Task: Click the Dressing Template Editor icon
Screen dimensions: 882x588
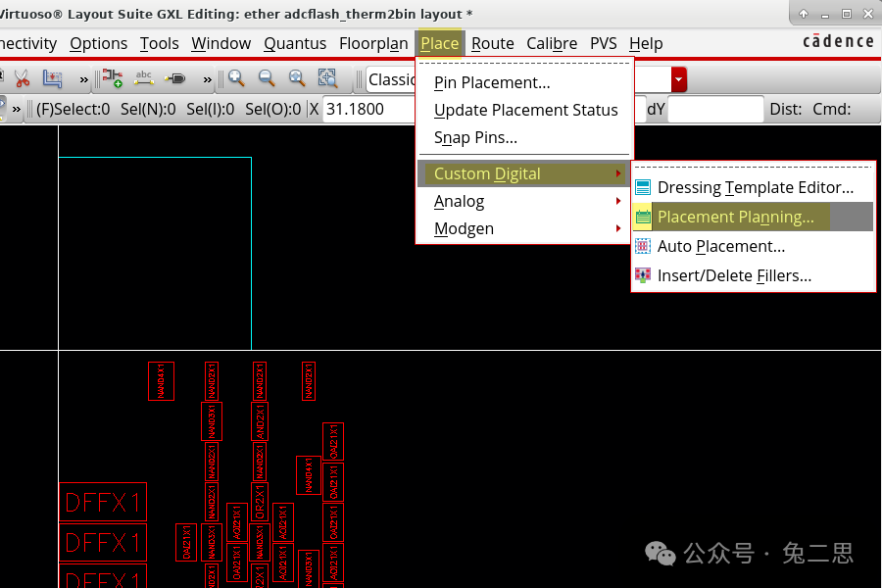Action: (643, 187)
